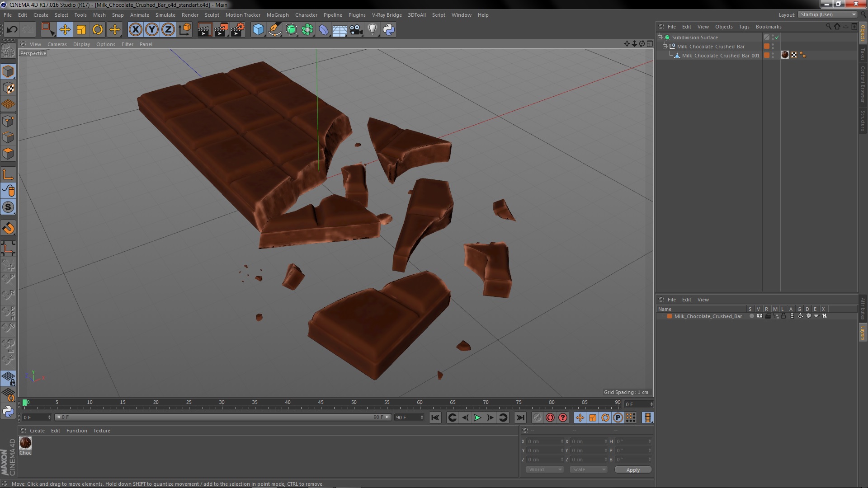Open the World coordinate dropdown
Screen dimensions: 868x488
(x=545, y=470)
